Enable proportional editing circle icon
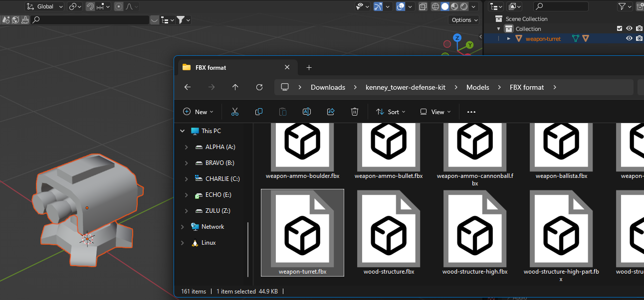 pos(119,6)
